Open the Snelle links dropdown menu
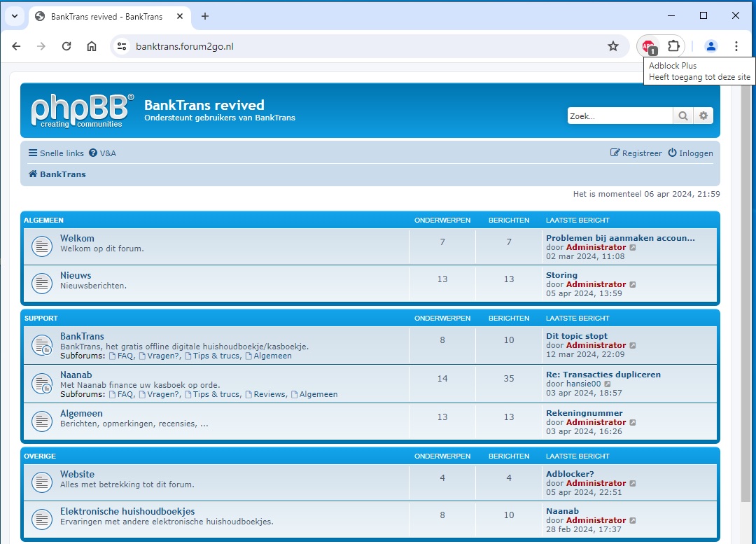Viewport: 756px width, 544px height. point(56,153)
